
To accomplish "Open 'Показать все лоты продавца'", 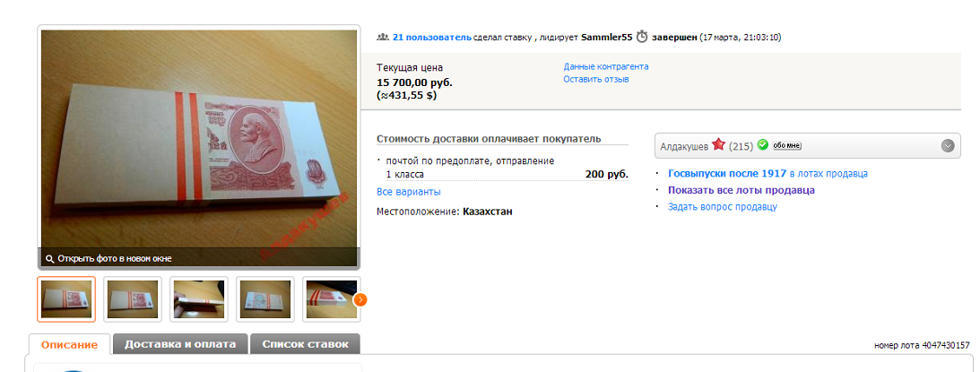I will coord(742,190).
